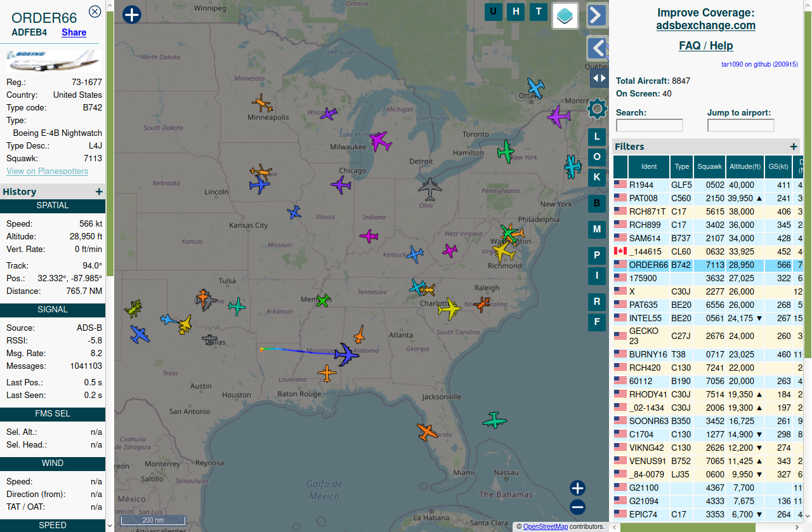Expand the Filters section

794,147
